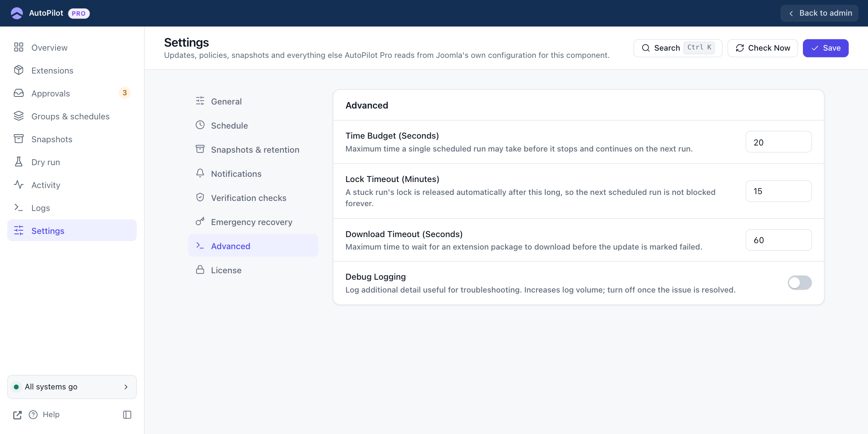Click the Notifications bell icon
The width and height of the screenshot is (868, 434).
(200, 173)
